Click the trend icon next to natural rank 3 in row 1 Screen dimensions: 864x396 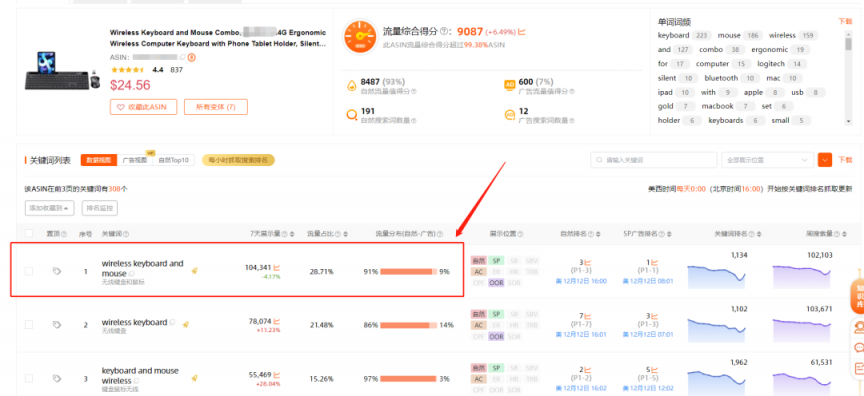587,263
